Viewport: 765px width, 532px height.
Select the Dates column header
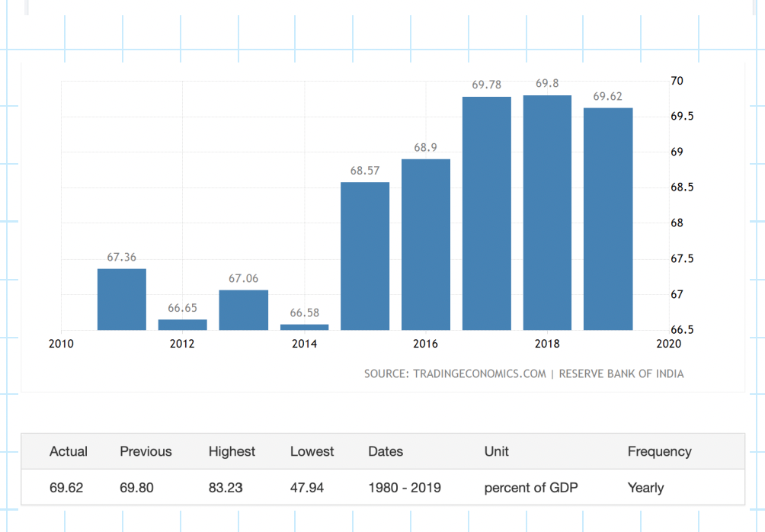386,451
